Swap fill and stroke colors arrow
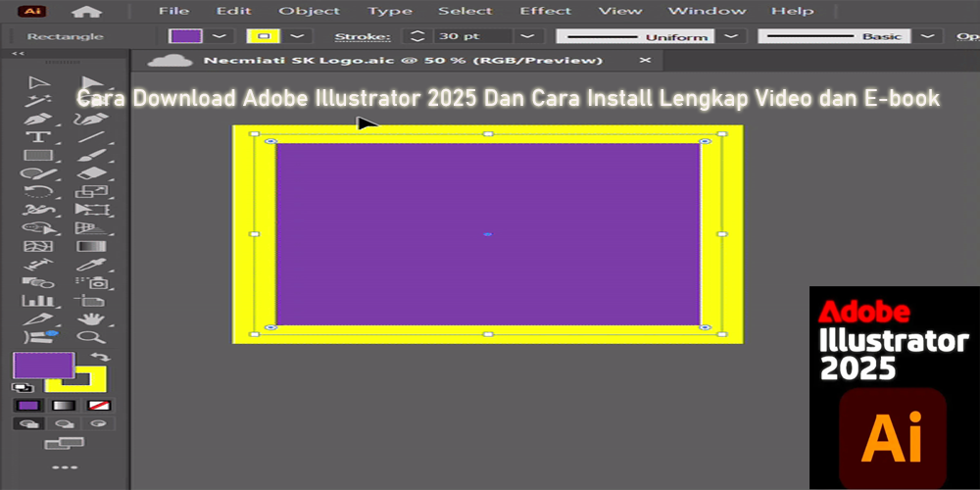This screenshot has height=490, width=980. [x=101, y=357]
